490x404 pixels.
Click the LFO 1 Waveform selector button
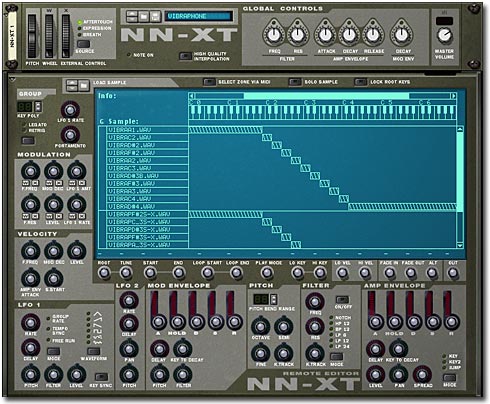point(94,351)
